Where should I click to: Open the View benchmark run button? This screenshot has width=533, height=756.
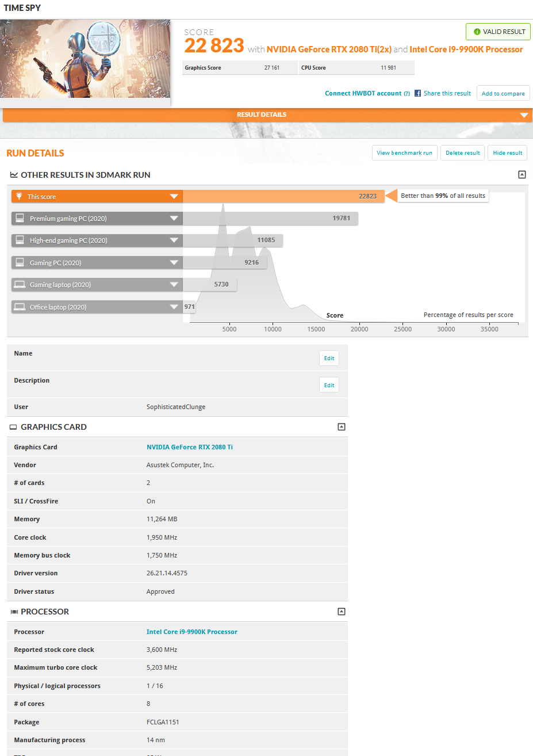(404, 153)
